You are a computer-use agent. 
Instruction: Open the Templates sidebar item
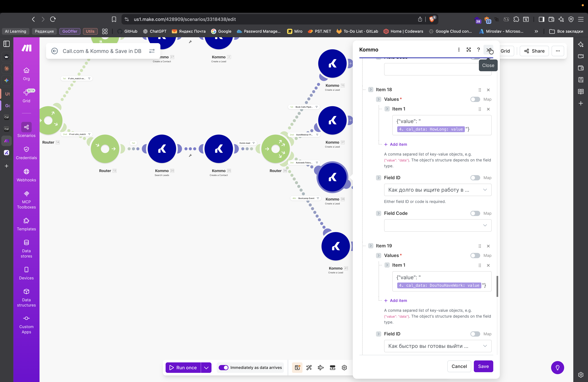(x=26, y=224)
